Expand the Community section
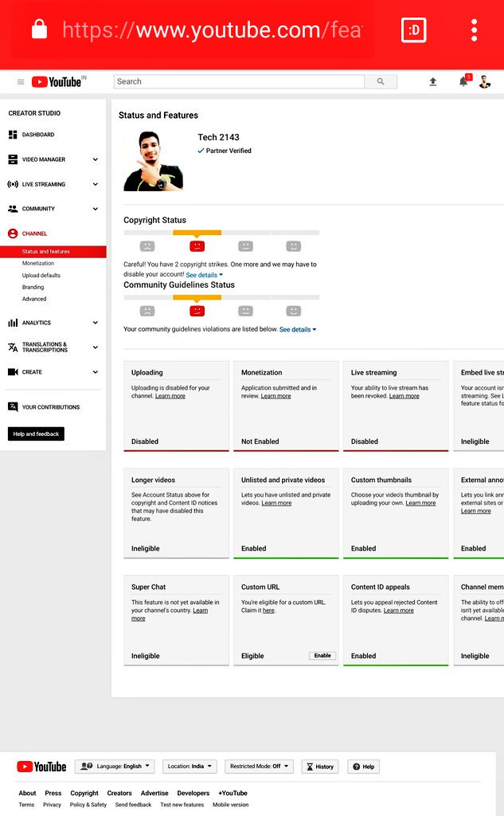Viewport: 504px width, 816px height. coord(96,209)
